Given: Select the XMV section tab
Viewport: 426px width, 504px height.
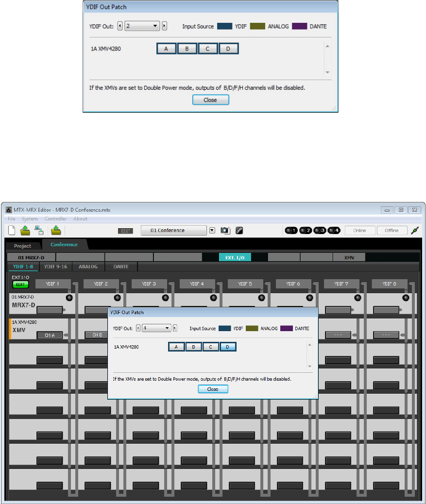Looking at the screenshot, I should tap(349, 257).
